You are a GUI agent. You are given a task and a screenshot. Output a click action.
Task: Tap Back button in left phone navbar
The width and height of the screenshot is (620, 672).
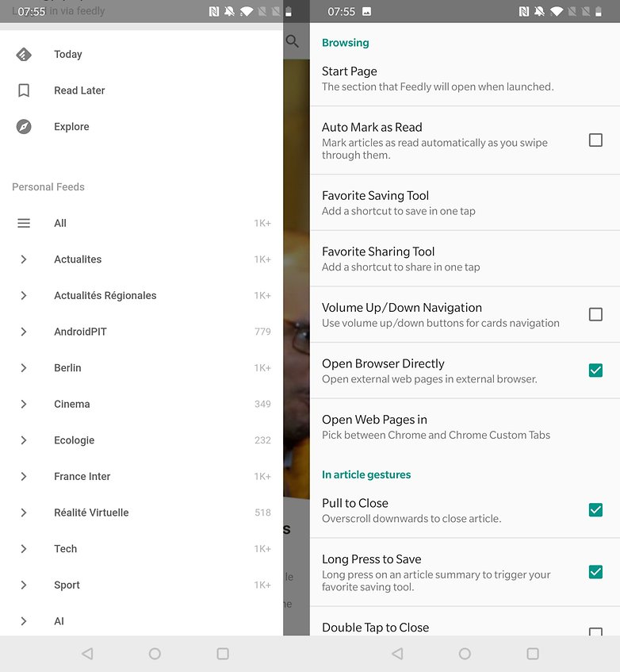[87, 654]
